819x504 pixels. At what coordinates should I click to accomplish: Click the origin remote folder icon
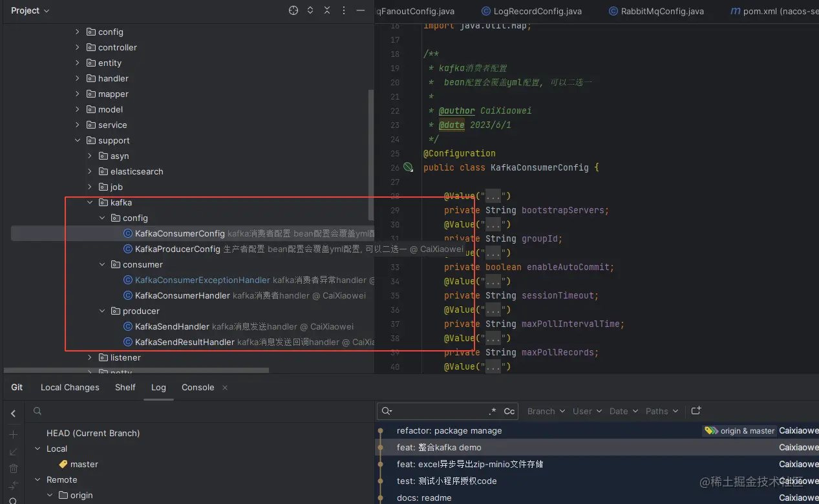pyautogui.click(x=63, y=495)
